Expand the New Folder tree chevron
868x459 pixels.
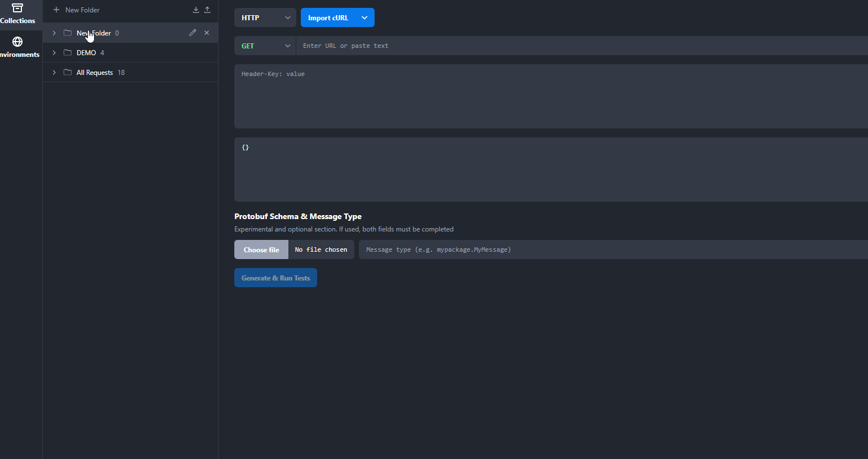click(x=54, y=33)
